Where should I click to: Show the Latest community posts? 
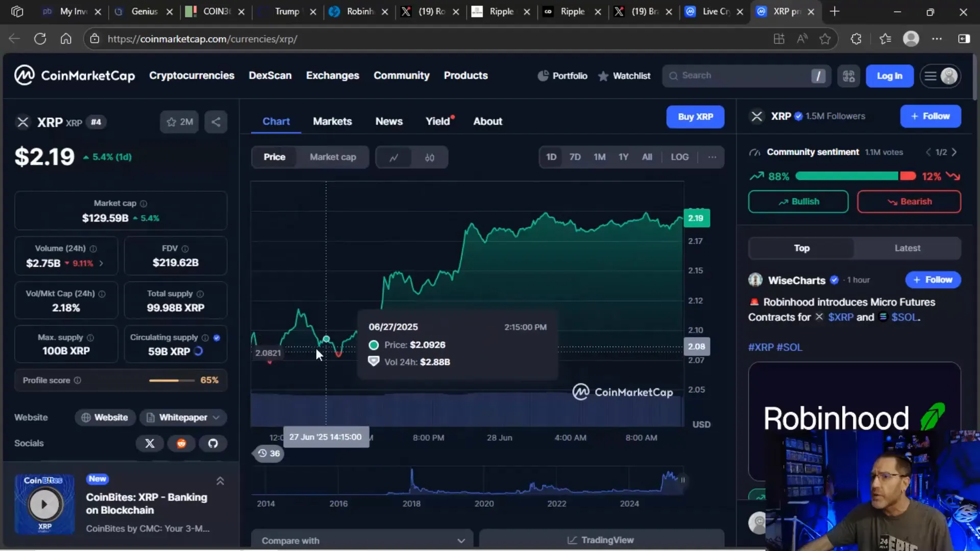(x=907, y=248)
